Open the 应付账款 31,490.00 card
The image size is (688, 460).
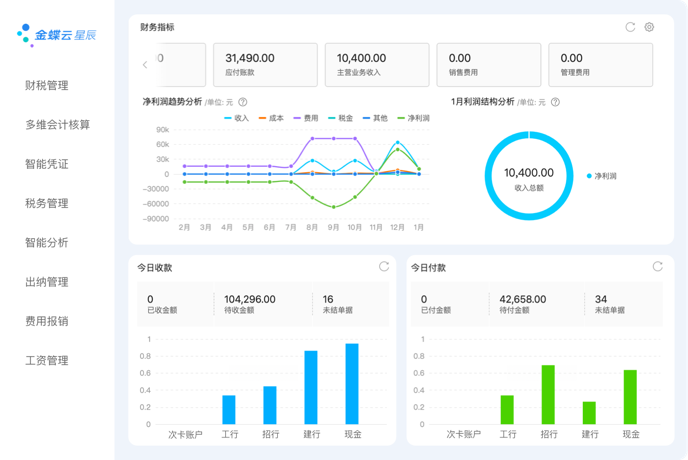coord(264,65)
